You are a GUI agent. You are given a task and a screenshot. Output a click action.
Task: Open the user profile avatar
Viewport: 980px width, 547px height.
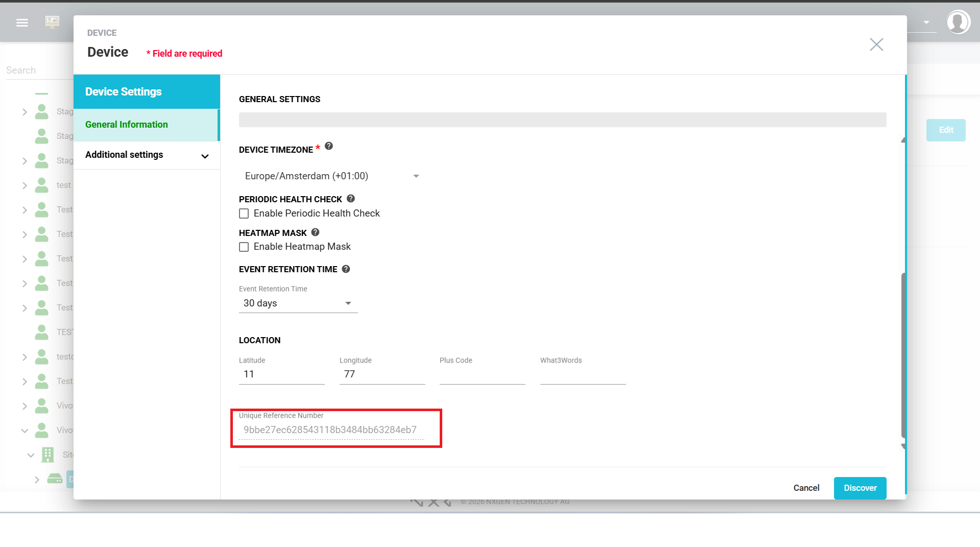[958, 22]
